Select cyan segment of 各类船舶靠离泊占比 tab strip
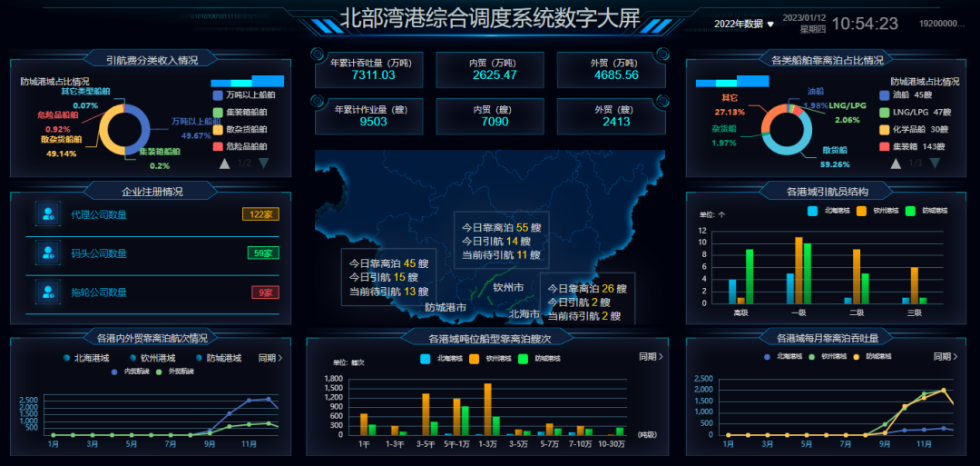This screenshot has height=466, width=980. pyautogui.click(x=726, y=84)
